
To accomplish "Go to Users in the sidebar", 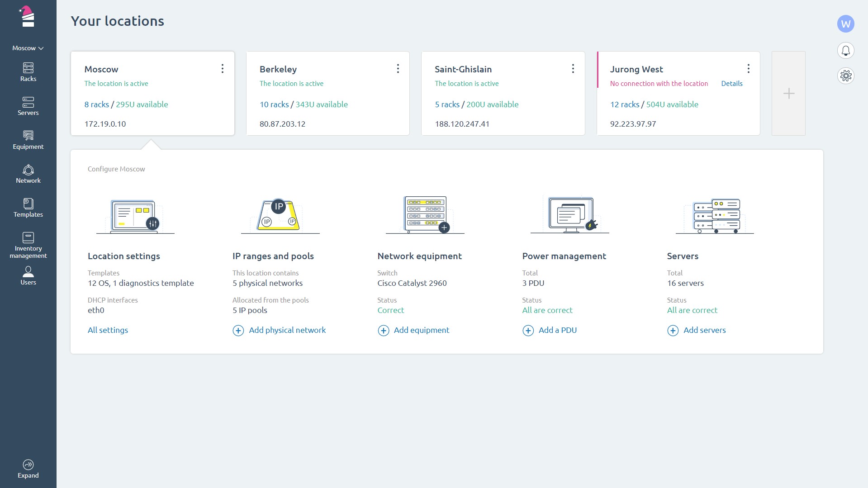I will tap(28, 276).
